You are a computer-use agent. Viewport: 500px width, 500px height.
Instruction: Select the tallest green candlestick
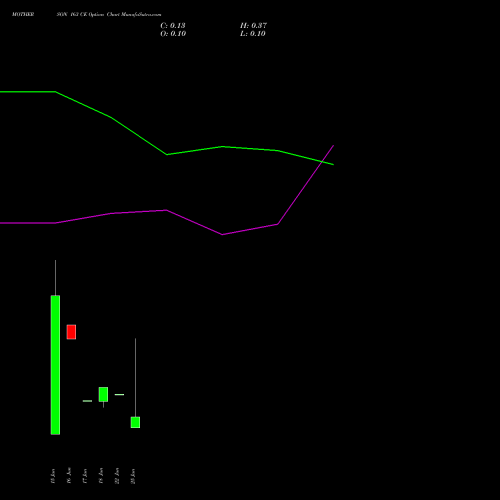[x=55, y=365]
